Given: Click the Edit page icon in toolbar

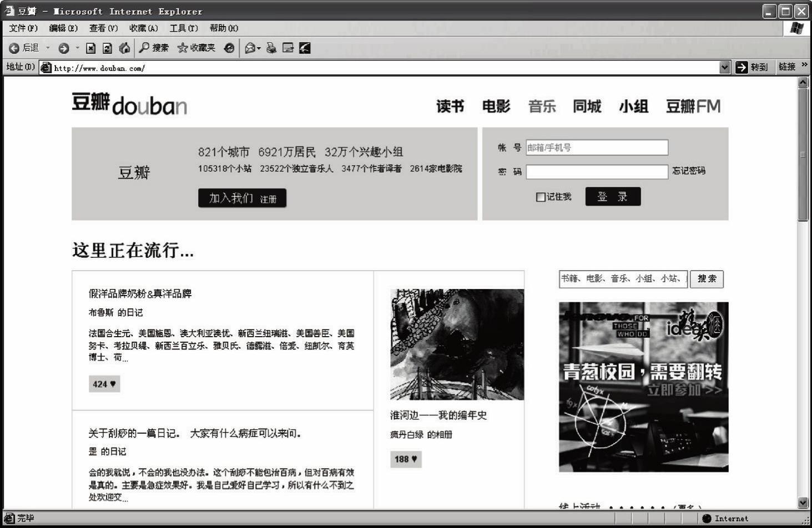Looking at the screenshot, I should click(x=288, y=48).
